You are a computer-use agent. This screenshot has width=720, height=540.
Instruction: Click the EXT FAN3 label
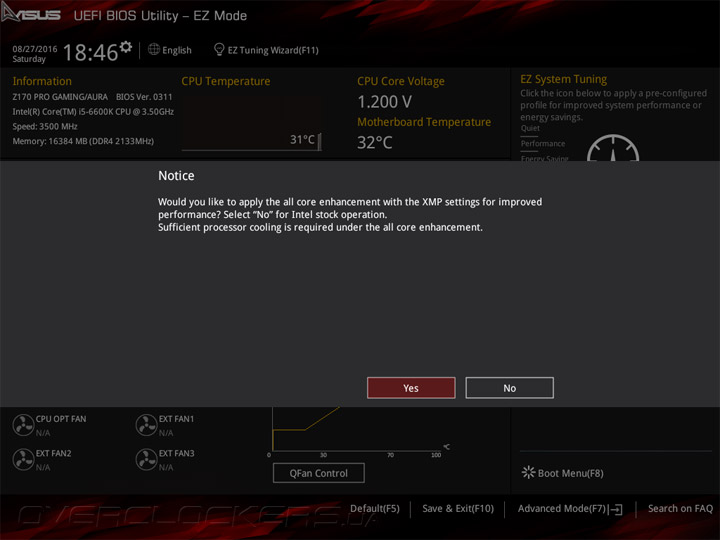point(176,453)
